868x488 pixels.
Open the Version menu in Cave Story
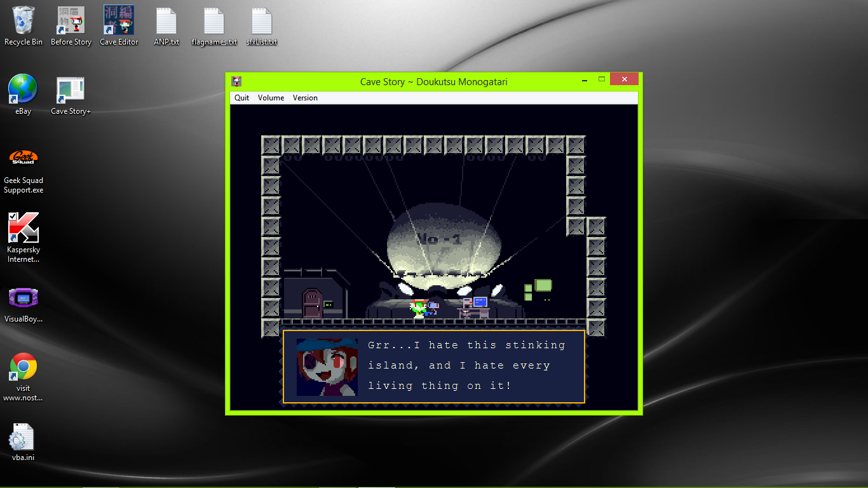coord(305,98)
